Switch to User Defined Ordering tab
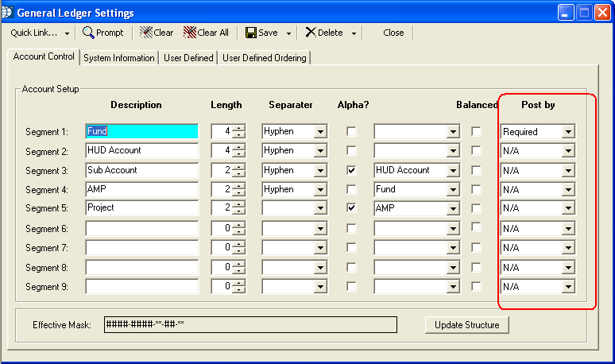Screen dimensions: 615x364 pos(265,58)
